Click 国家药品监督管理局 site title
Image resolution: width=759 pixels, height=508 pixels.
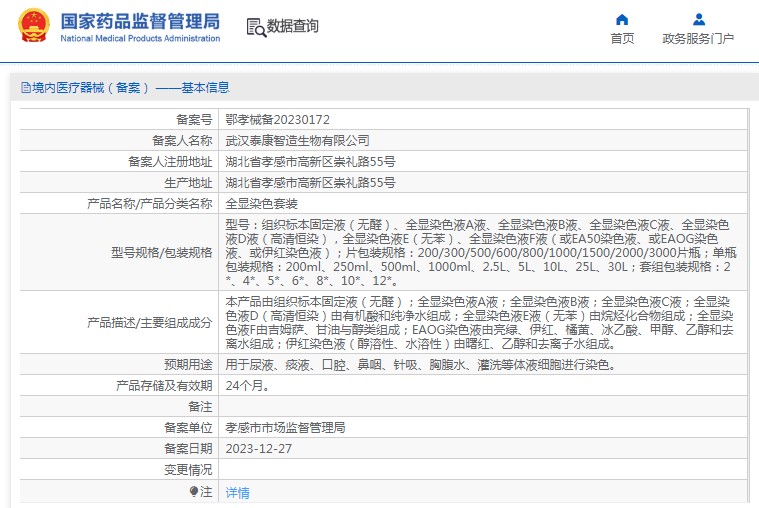[x=140, y=21]
